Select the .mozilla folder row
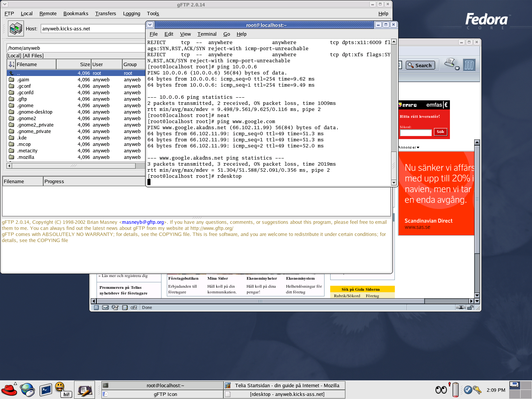 (x=76, y=157)
